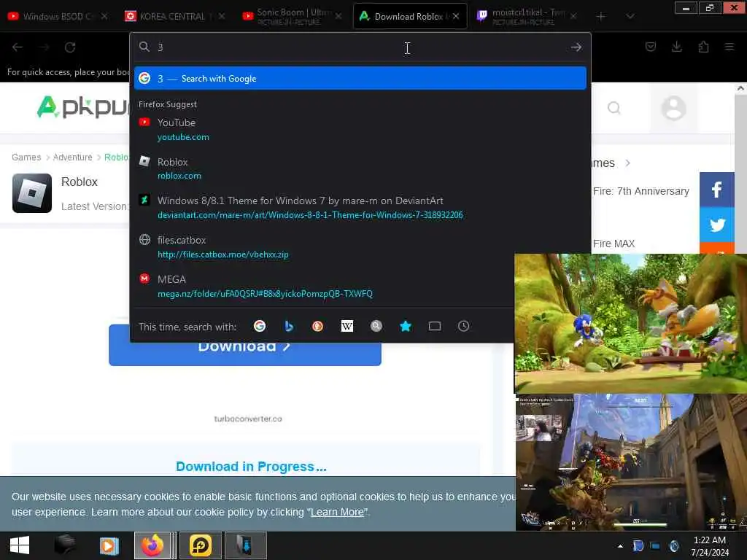Open the Pocket save icon

tap(650, 47)
